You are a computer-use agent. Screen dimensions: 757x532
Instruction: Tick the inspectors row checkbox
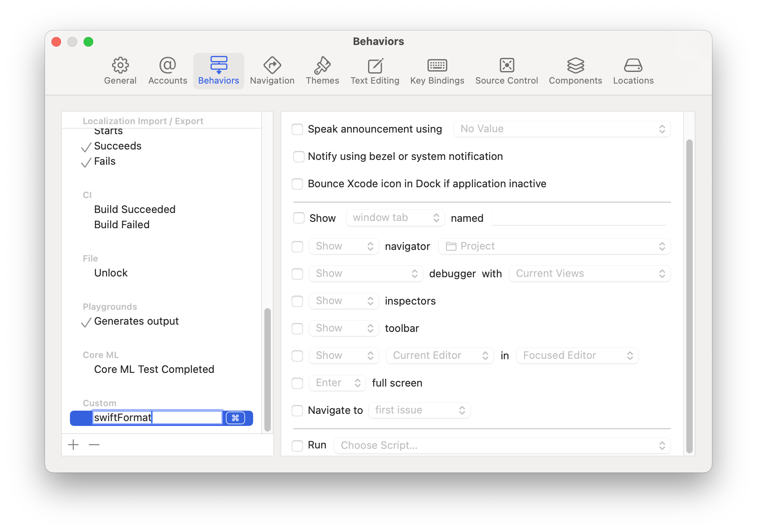[x=297, y=301]
